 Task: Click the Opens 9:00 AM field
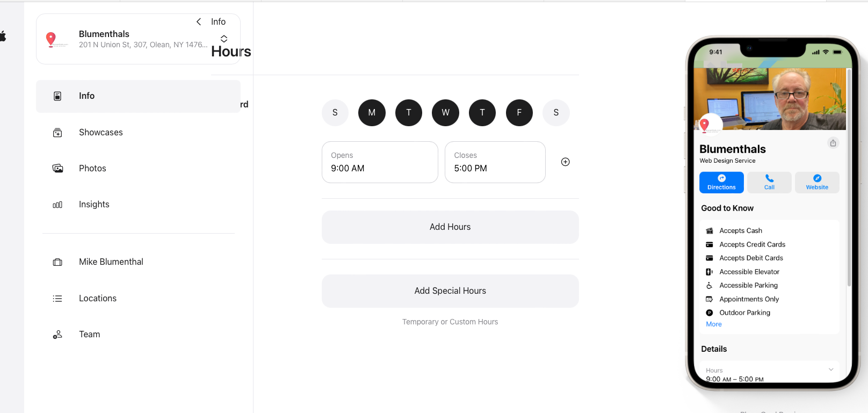click(x=380, y=162)
